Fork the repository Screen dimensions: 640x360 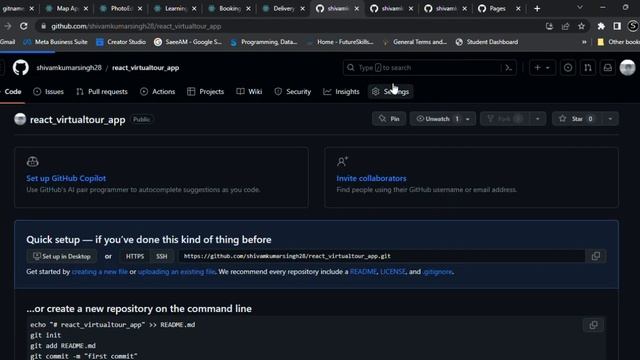tap(504, 119)
